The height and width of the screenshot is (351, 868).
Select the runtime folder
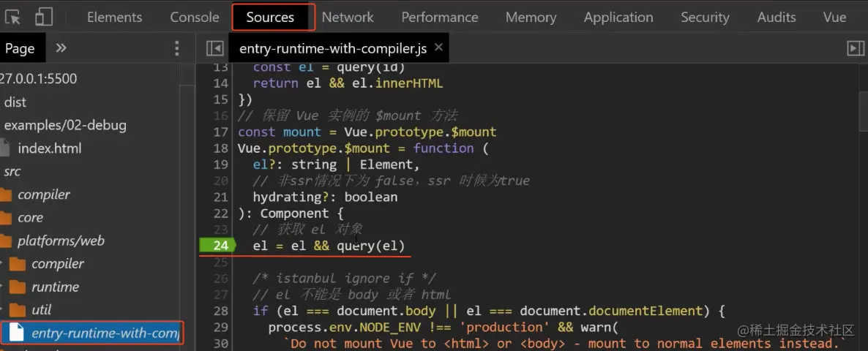pos(55,287)
